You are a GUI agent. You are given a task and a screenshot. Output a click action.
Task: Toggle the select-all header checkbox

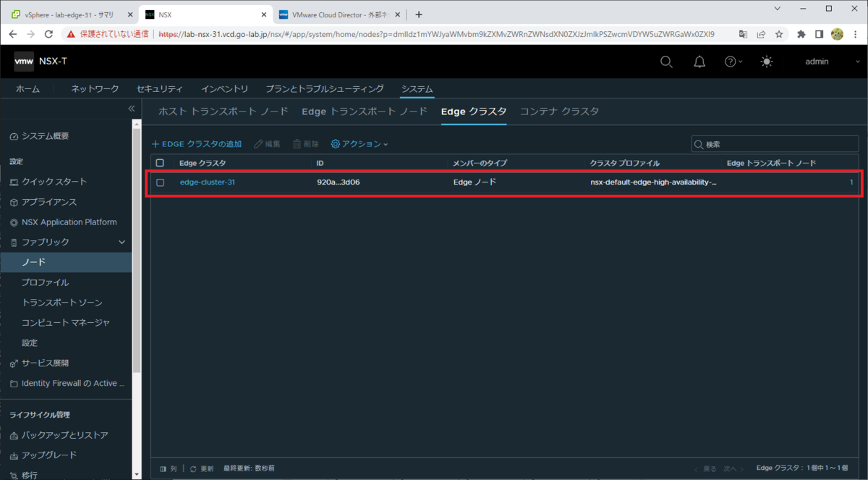160,163
